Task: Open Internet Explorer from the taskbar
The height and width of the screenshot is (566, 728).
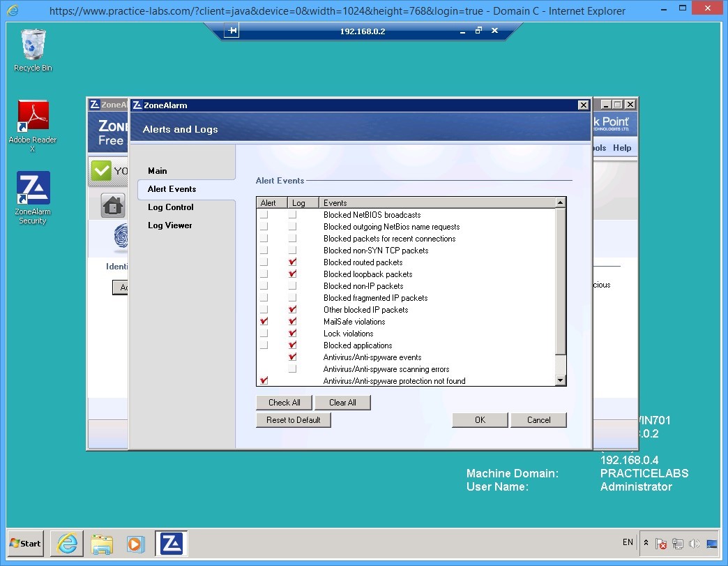Action: 66,543
